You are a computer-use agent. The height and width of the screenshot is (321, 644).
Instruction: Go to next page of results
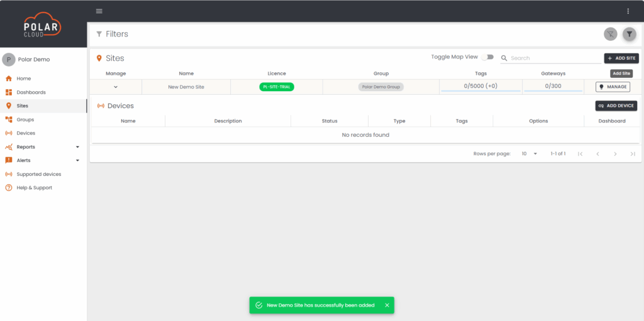[x=615, y=154]
